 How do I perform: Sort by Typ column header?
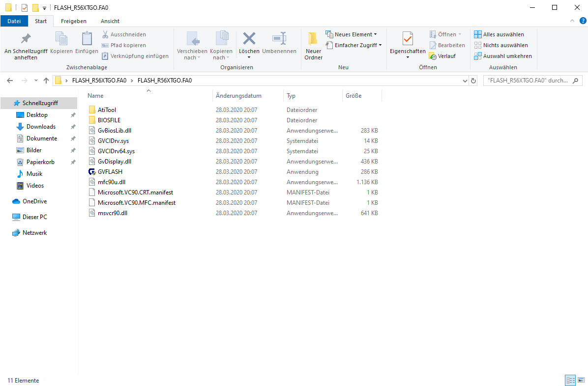click(313, 96)
